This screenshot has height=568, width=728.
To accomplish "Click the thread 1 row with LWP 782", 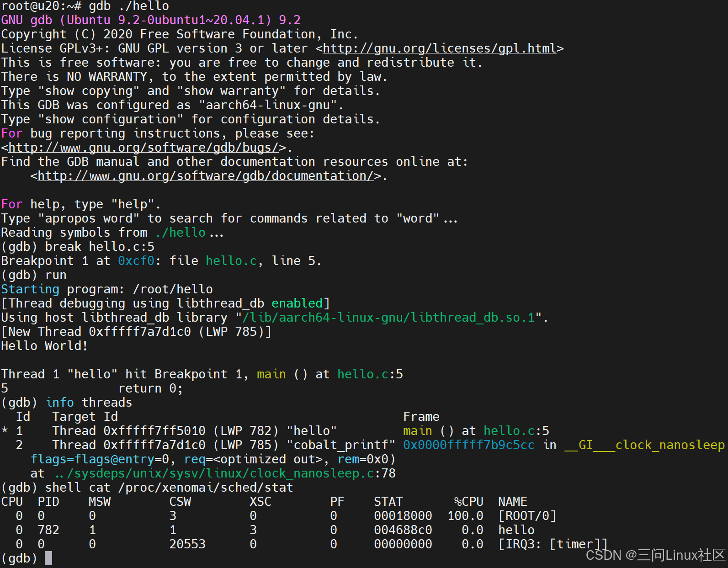I will point(275,431).
